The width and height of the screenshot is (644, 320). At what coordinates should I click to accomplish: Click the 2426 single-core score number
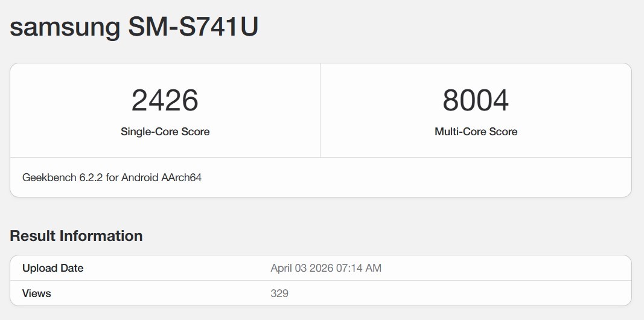point(165,100)
